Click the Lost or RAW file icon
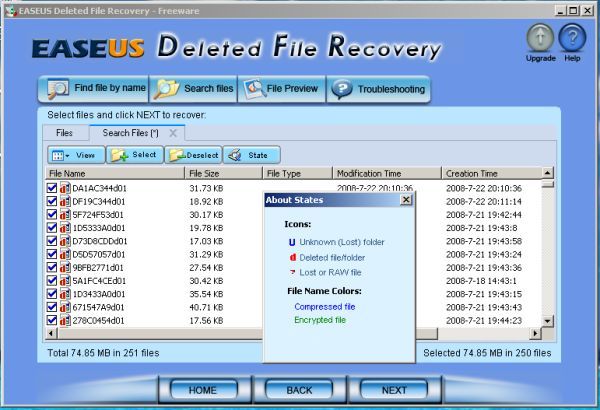The height and width of the screenshot is (410, 600). (293, 272)
